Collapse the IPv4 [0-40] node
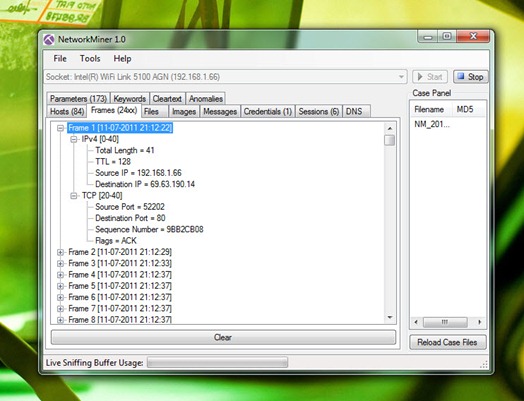The width and height of the screenshot is (524, 401). pos(74,139)
